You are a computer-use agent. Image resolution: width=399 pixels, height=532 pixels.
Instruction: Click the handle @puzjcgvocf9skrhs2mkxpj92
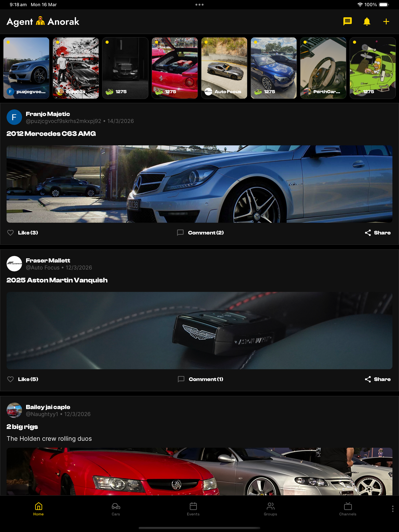click(63, 121)
